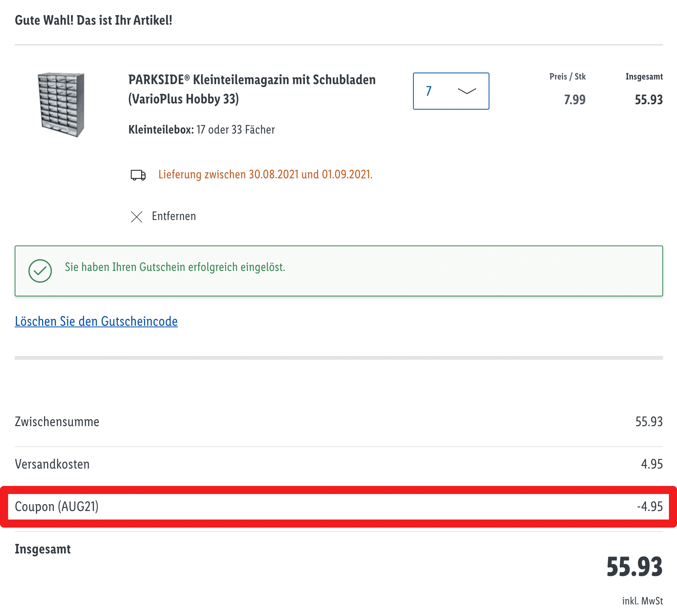
Task: Click the delivery date text Lieferung zwischen
Action: (x=265, y=174)
